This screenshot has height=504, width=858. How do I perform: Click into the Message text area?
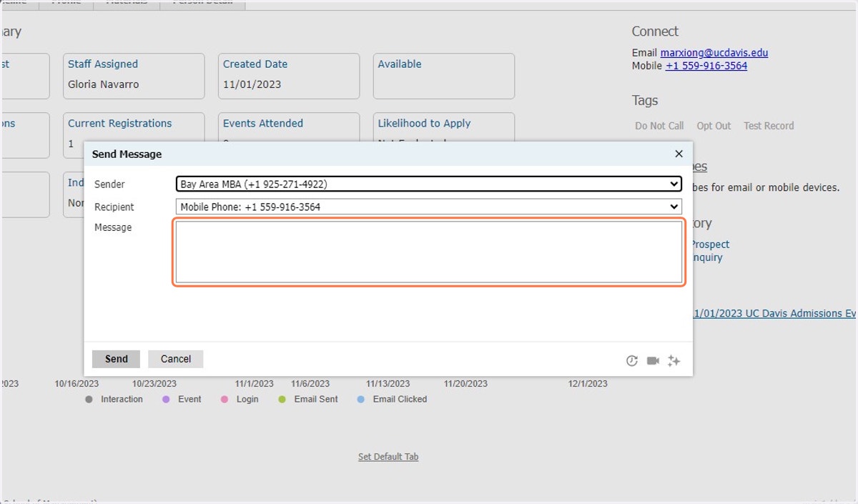click(428, 252)
